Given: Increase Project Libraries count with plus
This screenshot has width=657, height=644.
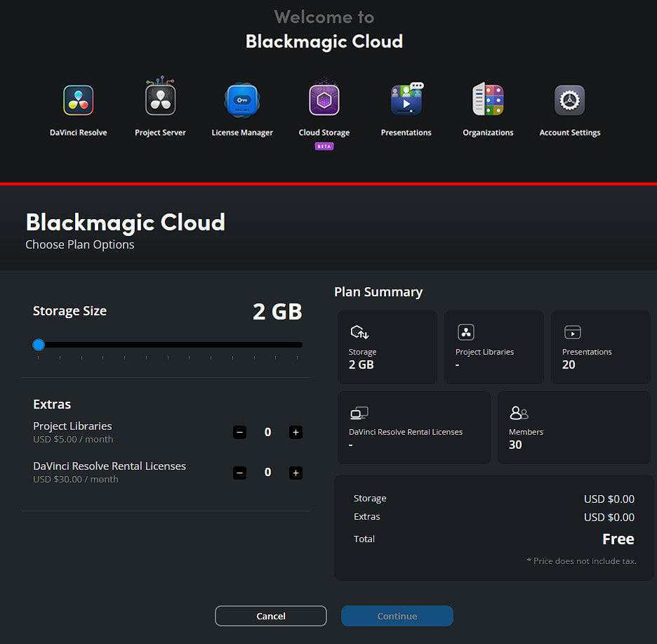Looking at the screenshot, I should 296,433.
